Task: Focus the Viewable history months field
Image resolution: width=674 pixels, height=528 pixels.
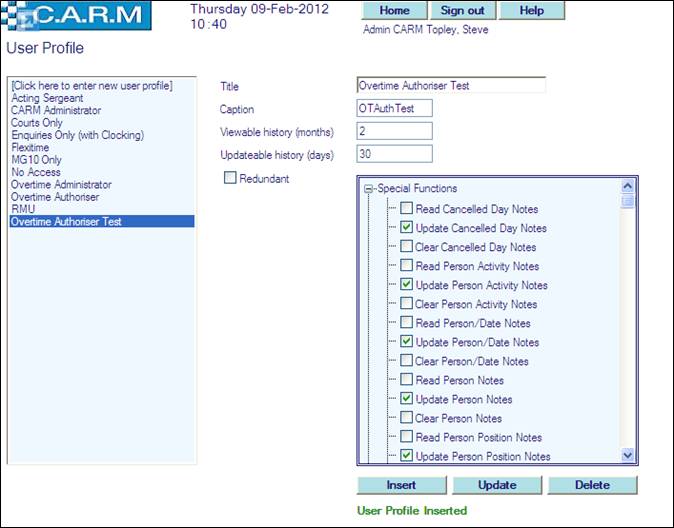Action: pos(393,132)
